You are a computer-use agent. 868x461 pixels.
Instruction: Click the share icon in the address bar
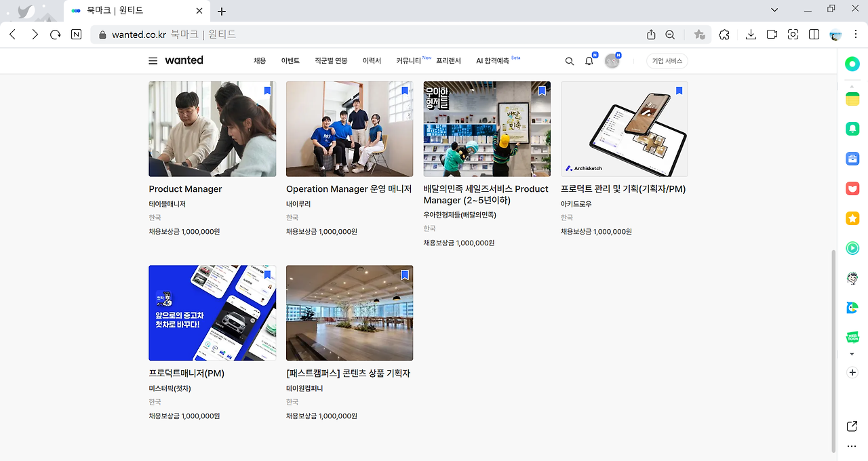(651, 35)
